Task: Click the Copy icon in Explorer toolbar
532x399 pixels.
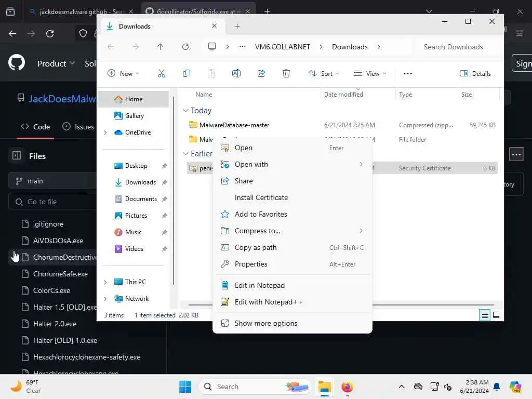Action: coord(187,73)
